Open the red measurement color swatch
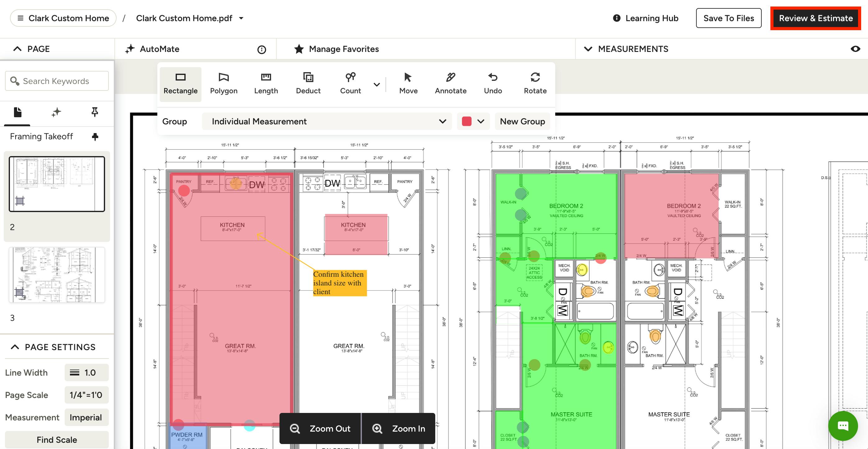The width and height of the screenshot is (868, 449). point(473,121)
